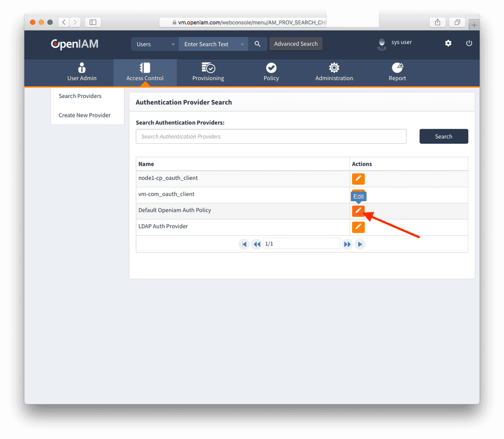
Task: Open the Policy section via checkmark icon
Action: 271,68
